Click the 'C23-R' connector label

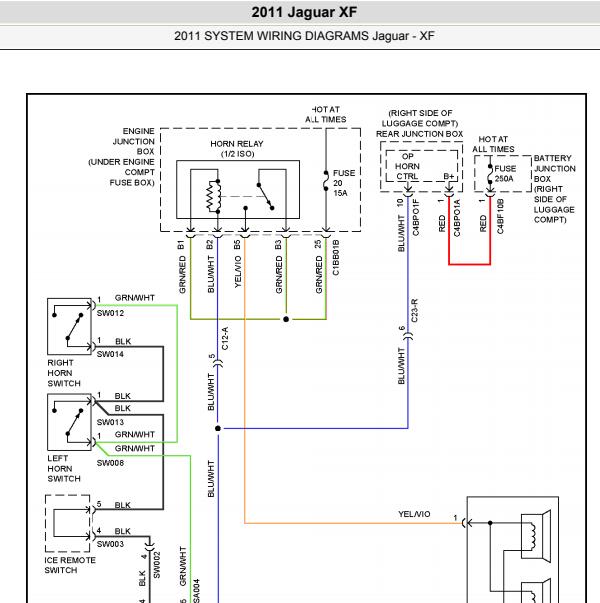(414, 310)
